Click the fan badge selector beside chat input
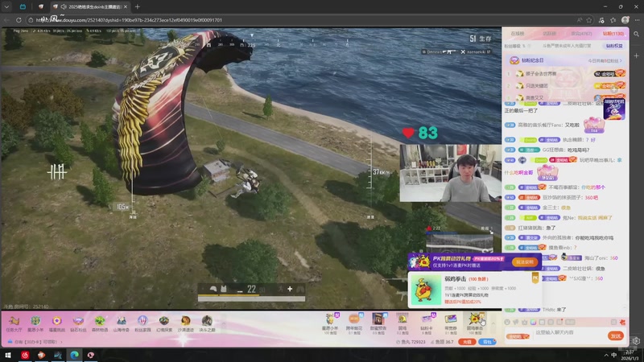Viewport: 644px width, 362px height. pyautogui.click(x=517, y=336)
